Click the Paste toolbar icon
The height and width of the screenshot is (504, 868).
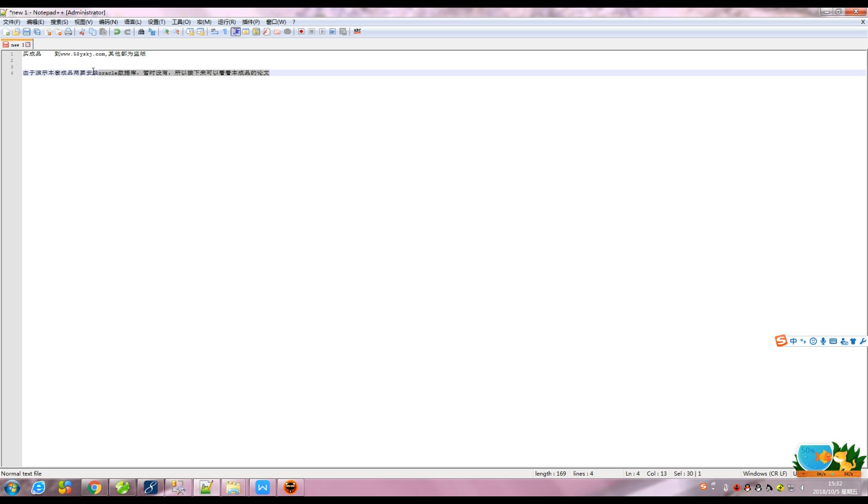click(103, 32)
